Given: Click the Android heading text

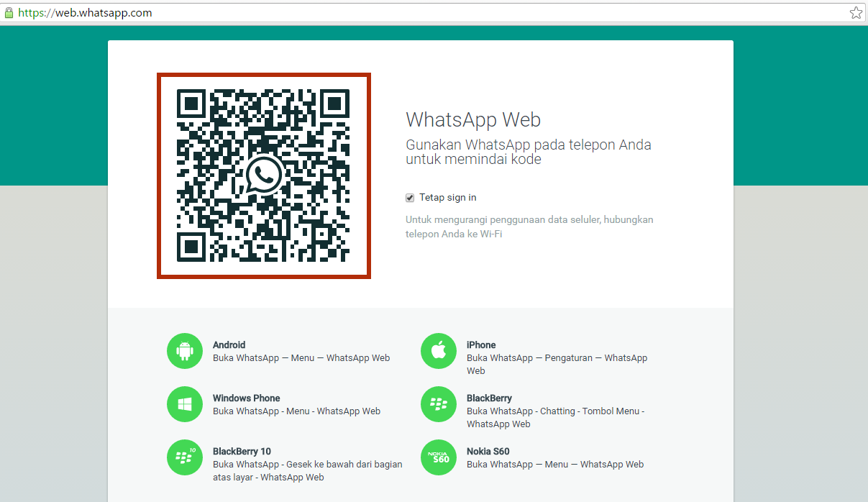Looking at the screenshot, I should click(229, 345).
